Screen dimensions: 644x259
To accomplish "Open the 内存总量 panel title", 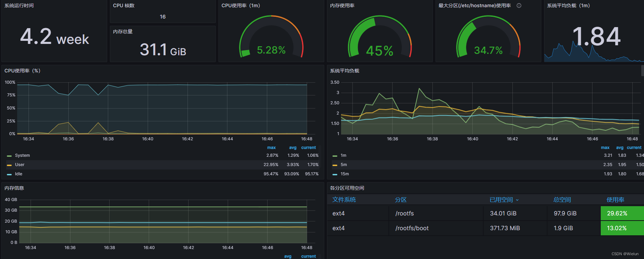I will tap(123, 32).
